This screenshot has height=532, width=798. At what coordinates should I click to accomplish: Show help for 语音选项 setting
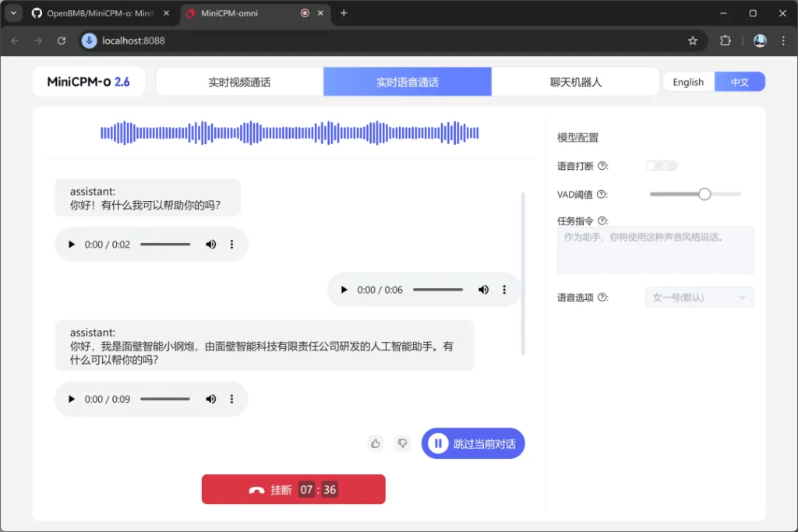coord(602,298)
